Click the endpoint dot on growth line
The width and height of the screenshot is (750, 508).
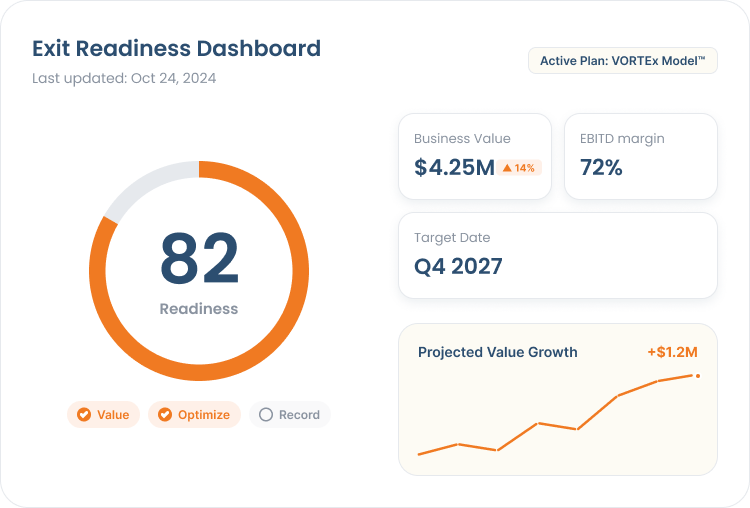pos(698,376)
